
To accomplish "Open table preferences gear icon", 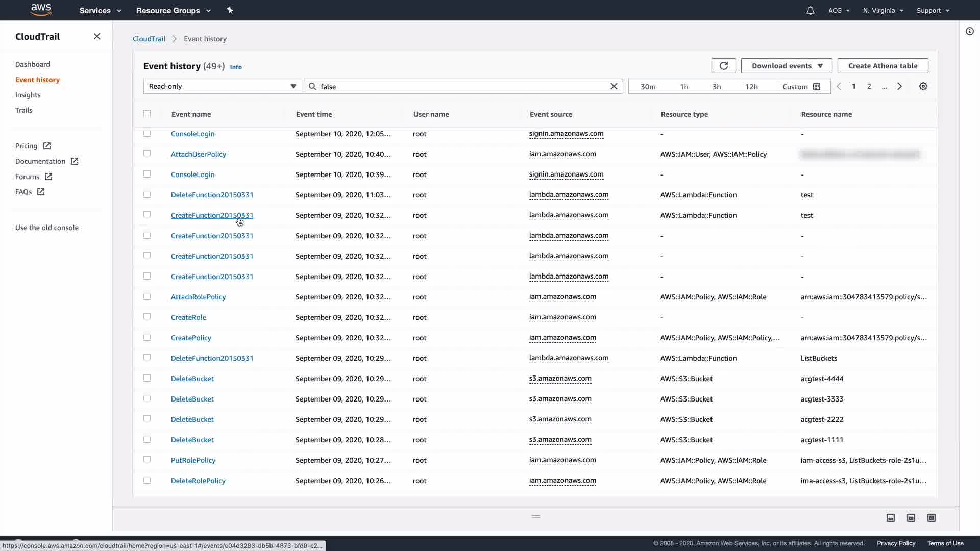I will pyautogui.click(x=923, y=87).
